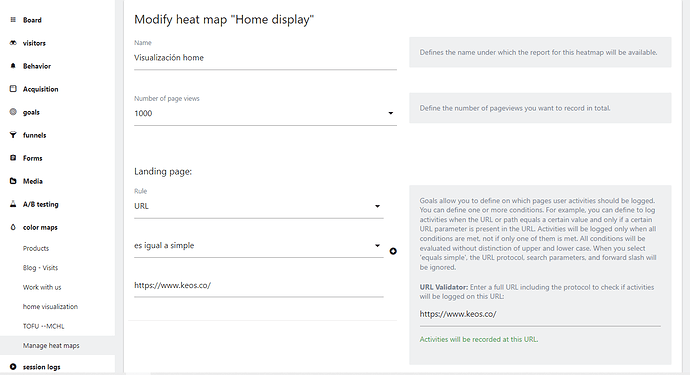Click the funnels filter icon
The height and width of the screenshot is (375, 690).
point(13,135)
